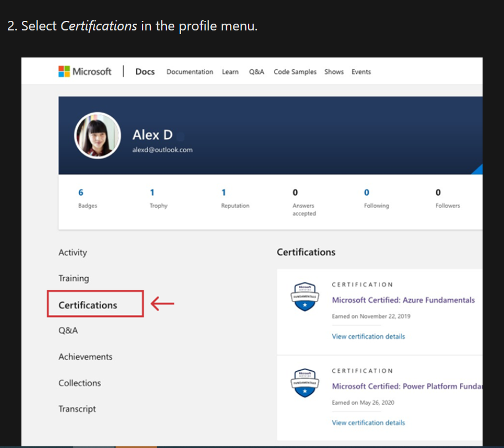Screen dimensions: 504x448
Task: Click the 0 Answers accepted stat
Action: tap(304, 202)
